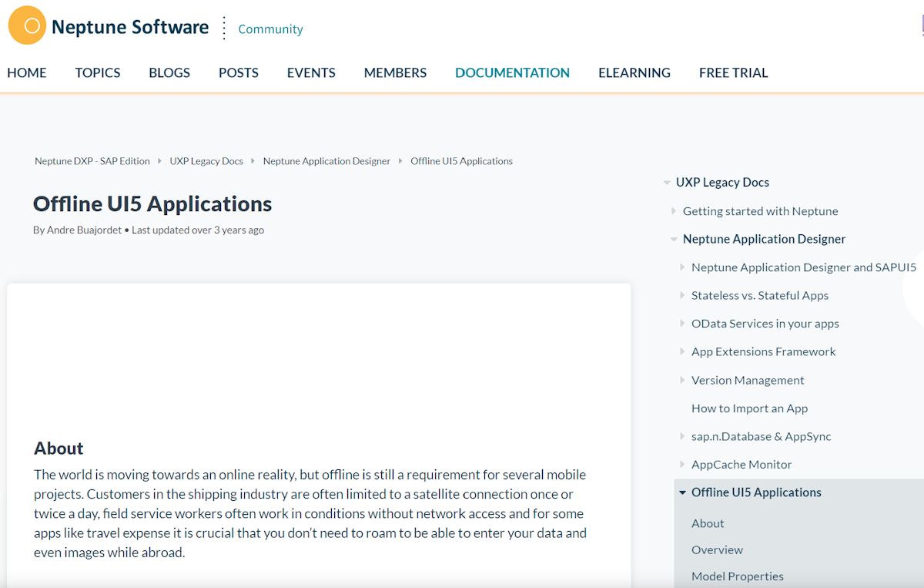The width and height of the screenshot is (924, 588).
Task: Open the TOPICS menu item
Action: point(98,72)
